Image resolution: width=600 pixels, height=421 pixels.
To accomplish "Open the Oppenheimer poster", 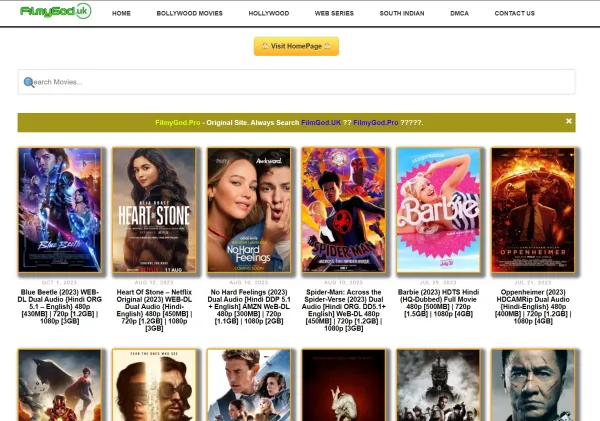I will point(533,210).
